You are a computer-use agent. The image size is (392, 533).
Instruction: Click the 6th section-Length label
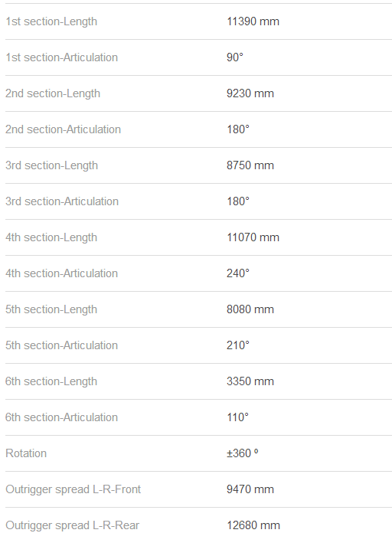[x=51, y=382]
